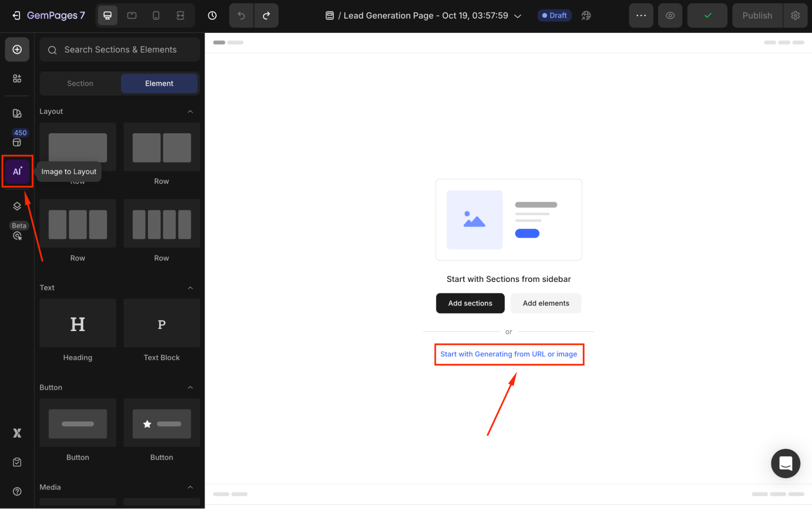Switch to mobile device view
Screen dimensions: 812x509
click(x=156, y=15)
